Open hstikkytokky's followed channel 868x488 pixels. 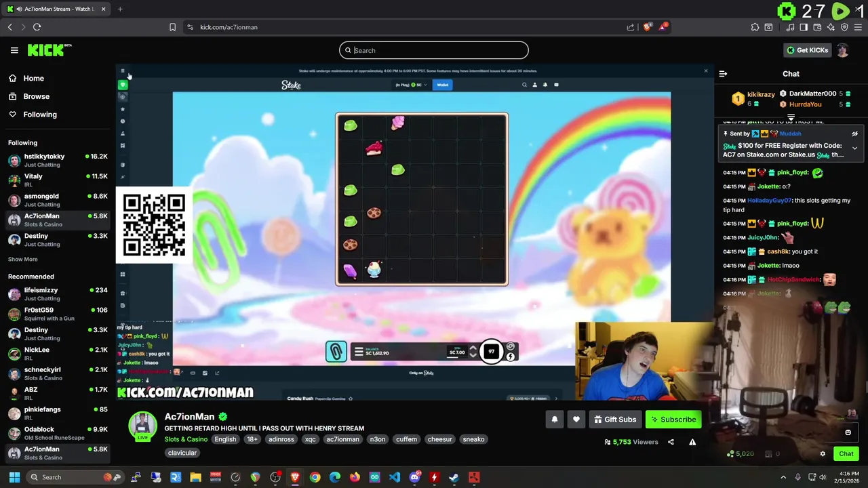pyautogui.click(x=58, y=160)
